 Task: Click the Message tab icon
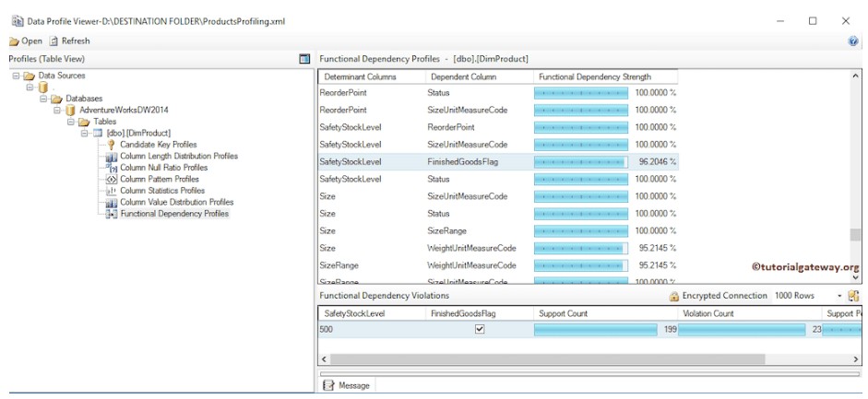tap(328, 385)
